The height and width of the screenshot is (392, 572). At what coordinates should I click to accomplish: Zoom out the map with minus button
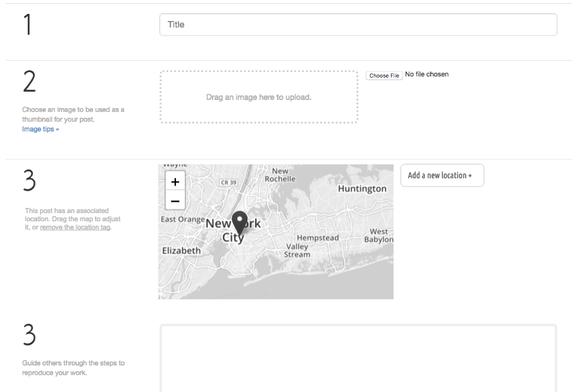[x=175, y=201]
